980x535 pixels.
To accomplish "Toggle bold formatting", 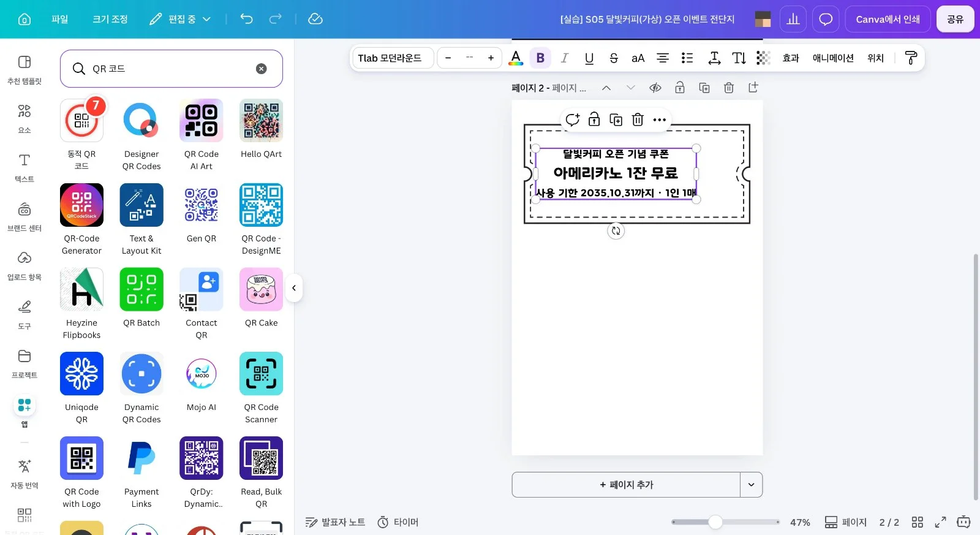I will [540, 58].
